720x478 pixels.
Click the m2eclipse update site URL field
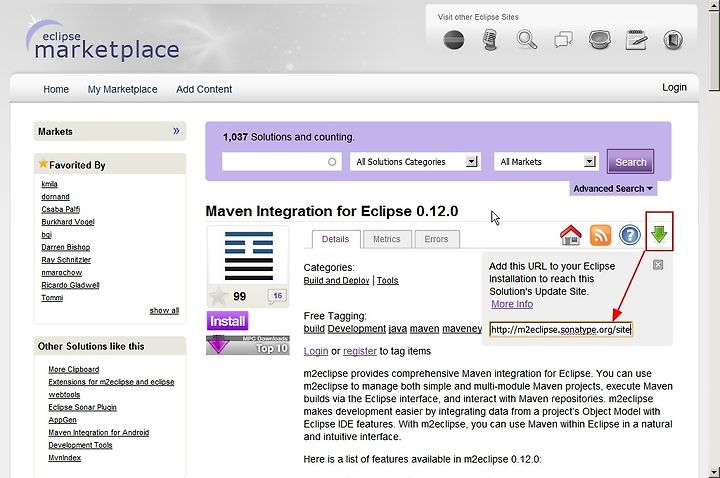point(561,330)
